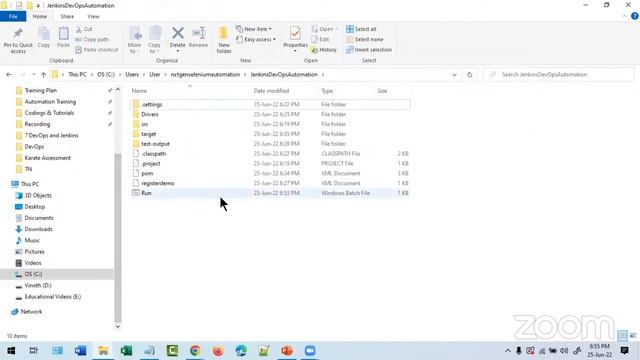Click navigation pane scroll down arrow
The height and width of the screenshot is (360, 640).
[118, 326]
